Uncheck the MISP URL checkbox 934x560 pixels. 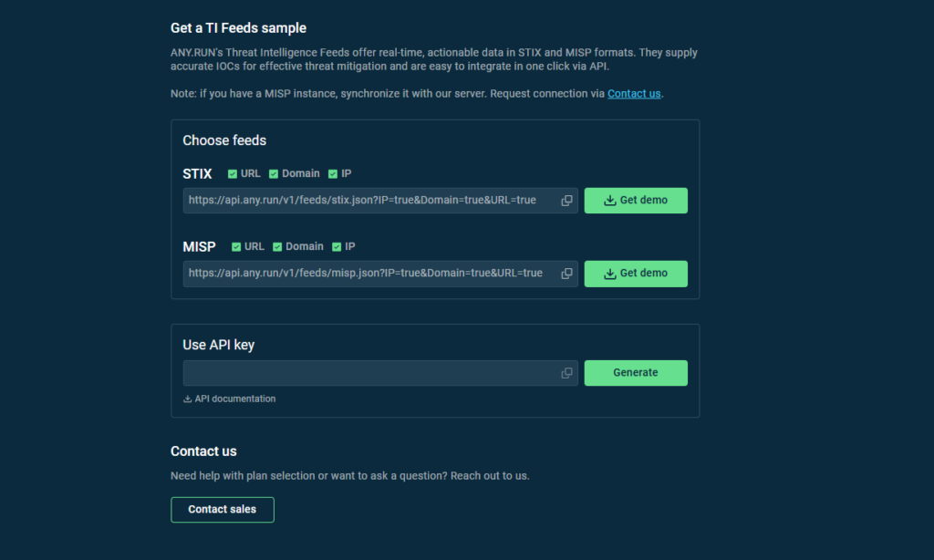[x=236, y=247]
